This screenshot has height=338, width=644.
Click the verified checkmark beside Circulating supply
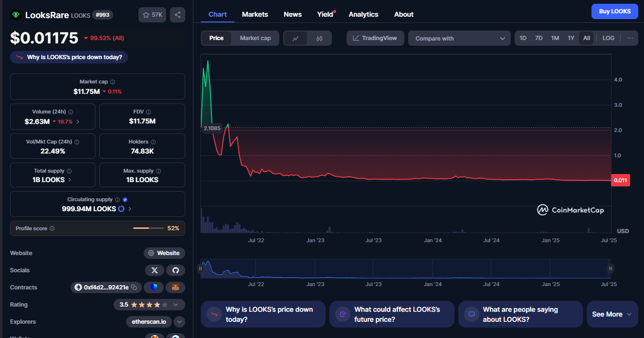pyautogui.click(x=125, y=200)
